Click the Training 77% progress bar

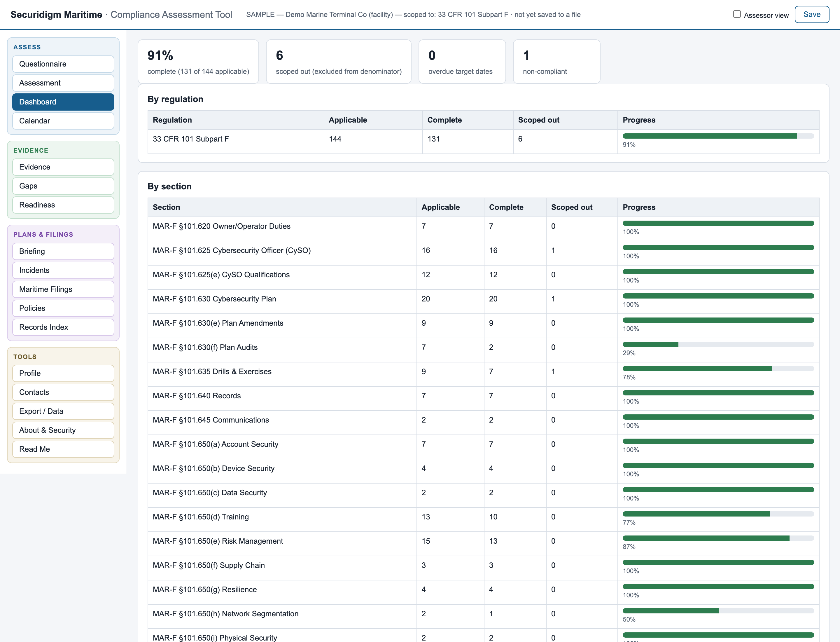coord(718,514)
